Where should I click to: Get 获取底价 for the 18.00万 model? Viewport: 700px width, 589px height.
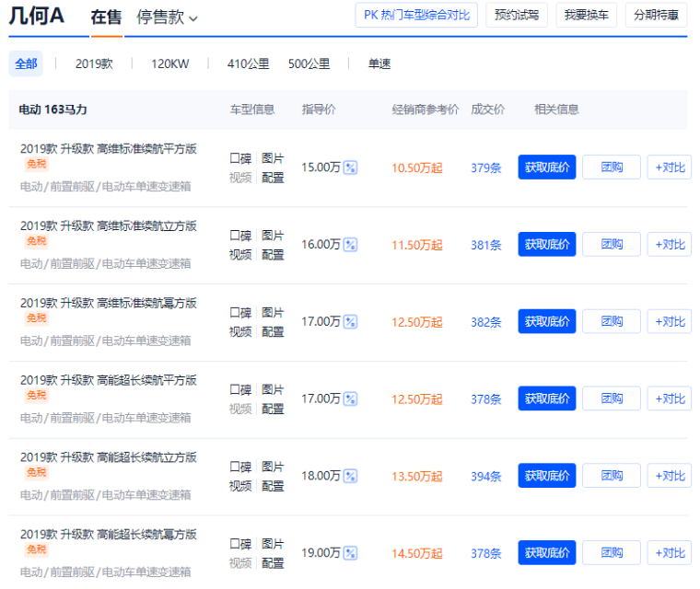point(547,476)
